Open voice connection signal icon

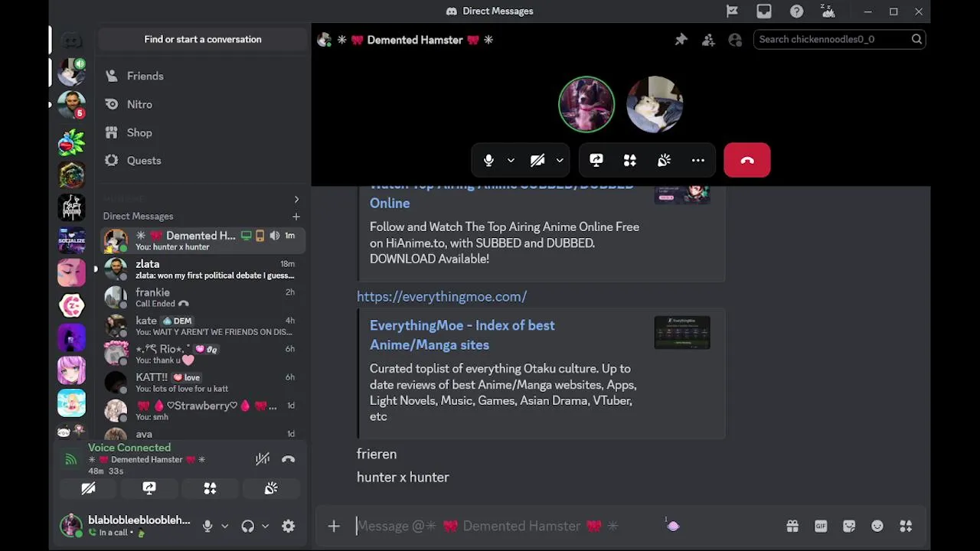(70, 459)
